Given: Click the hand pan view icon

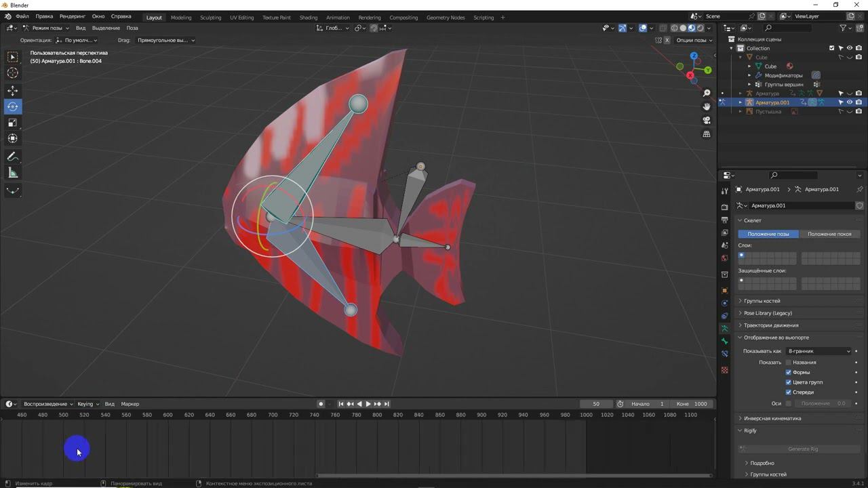Looking at the screenshot, I should point(707,106).
